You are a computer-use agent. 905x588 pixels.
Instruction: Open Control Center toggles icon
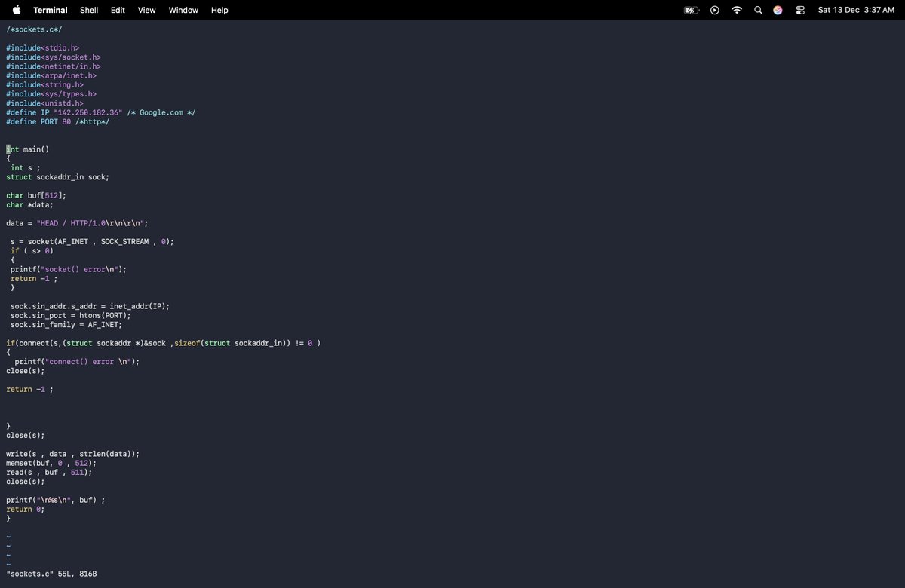(800, 10)
